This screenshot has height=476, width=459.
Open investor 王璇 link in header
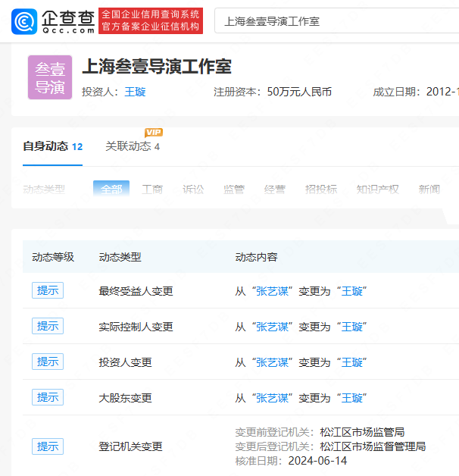click(135, 92)
